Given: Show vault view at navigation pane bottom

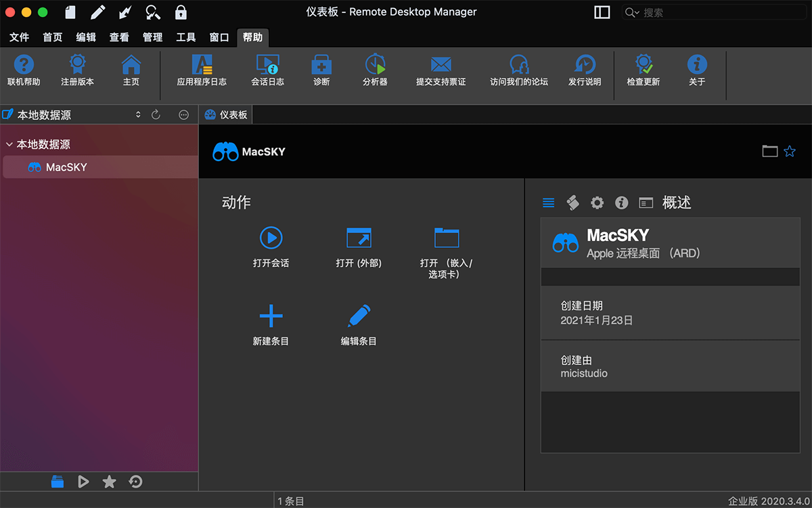Looking at the screenshot, I should (58, 482).
